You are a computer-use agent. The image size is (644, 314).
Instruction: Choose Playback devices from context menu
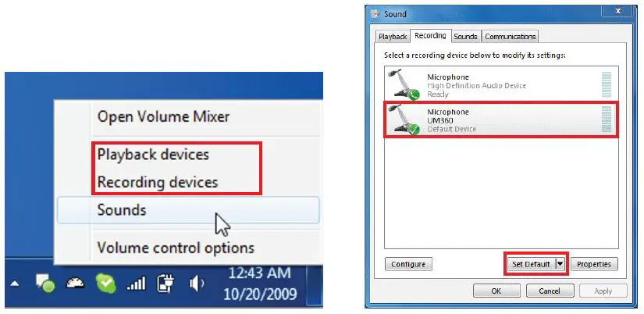point(153,155)
